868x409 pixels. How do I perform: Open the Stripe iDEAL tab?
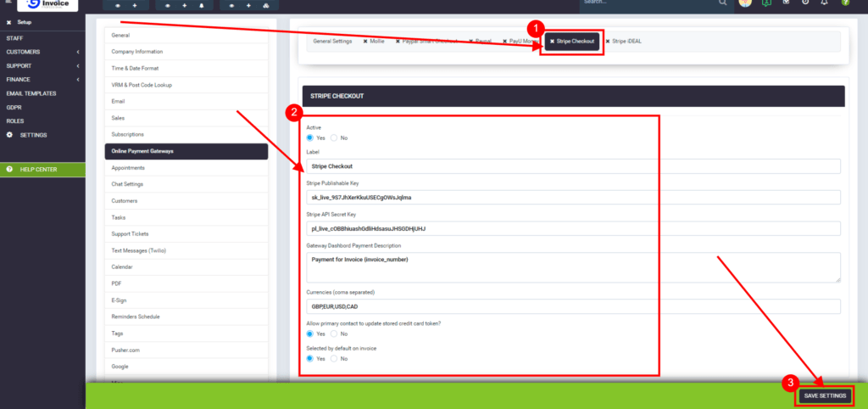click(x=623, y=42)
